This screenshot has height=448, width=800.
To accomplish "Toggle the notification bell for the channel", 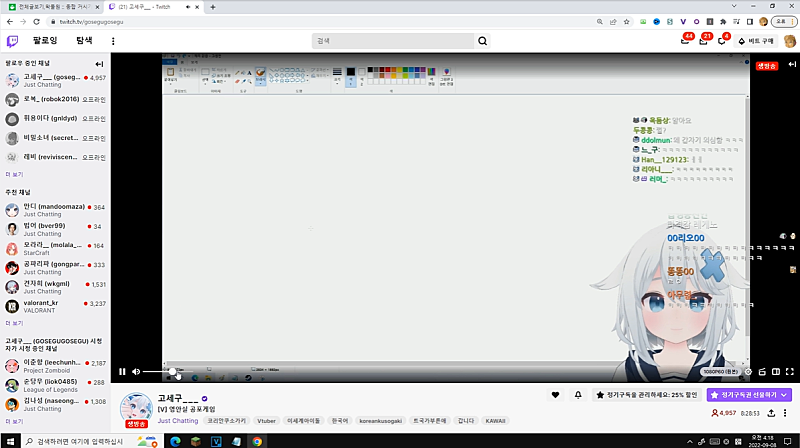I will [578, 394].
